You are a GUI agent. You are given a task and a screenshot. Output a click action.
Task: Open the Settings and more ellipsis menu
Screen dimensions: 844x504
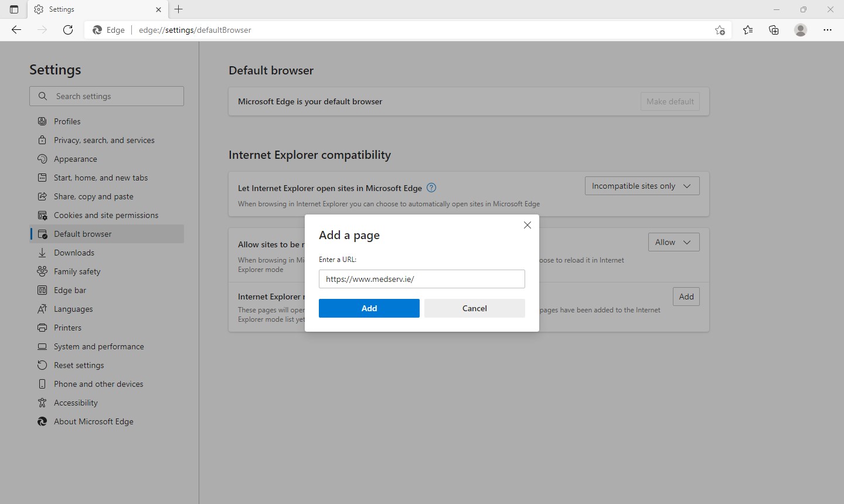pyautogui.click(x=828, y=30)
